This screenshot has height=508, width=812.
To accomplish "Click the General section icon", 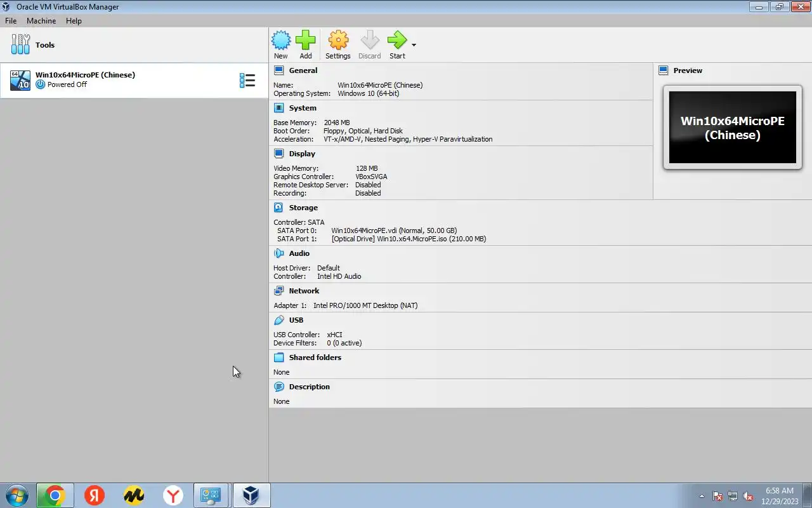I will (278, 70).
